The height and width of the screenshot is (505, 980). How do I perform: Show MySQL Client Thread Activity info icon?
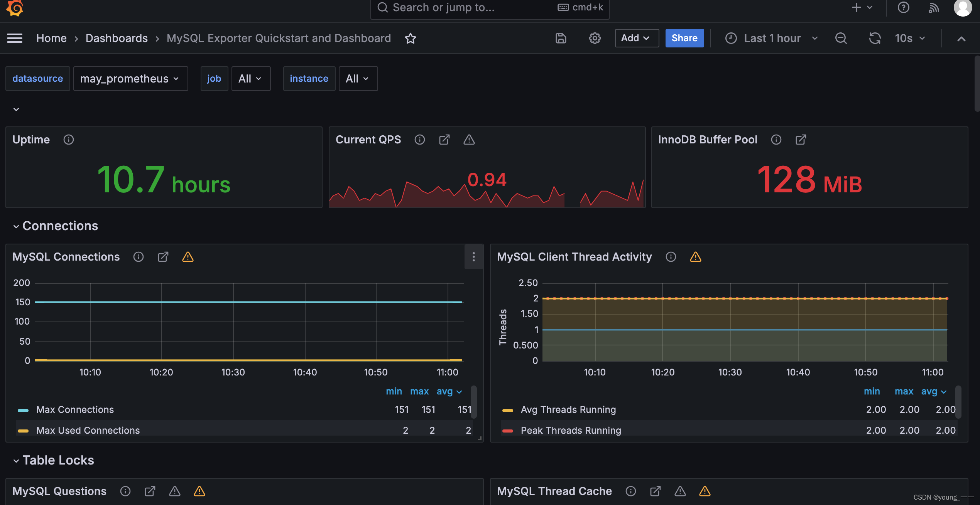click(671, 257)
